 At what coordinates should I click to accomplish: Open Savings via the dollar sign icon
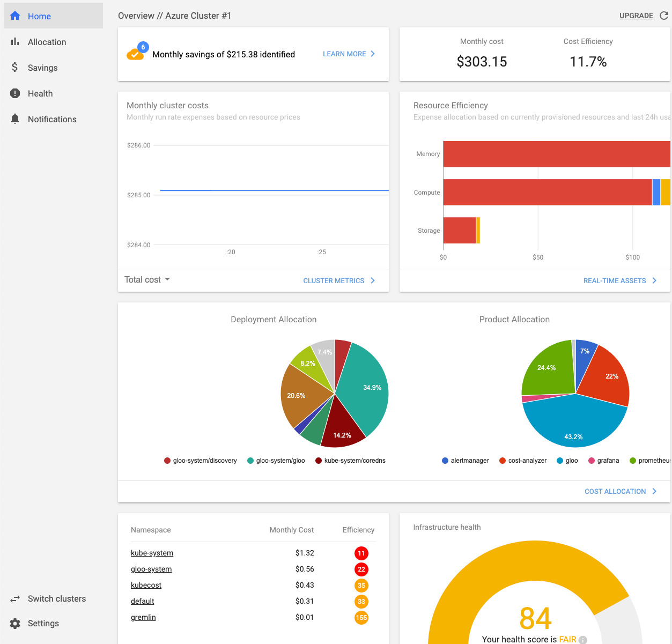click(15, 68)
